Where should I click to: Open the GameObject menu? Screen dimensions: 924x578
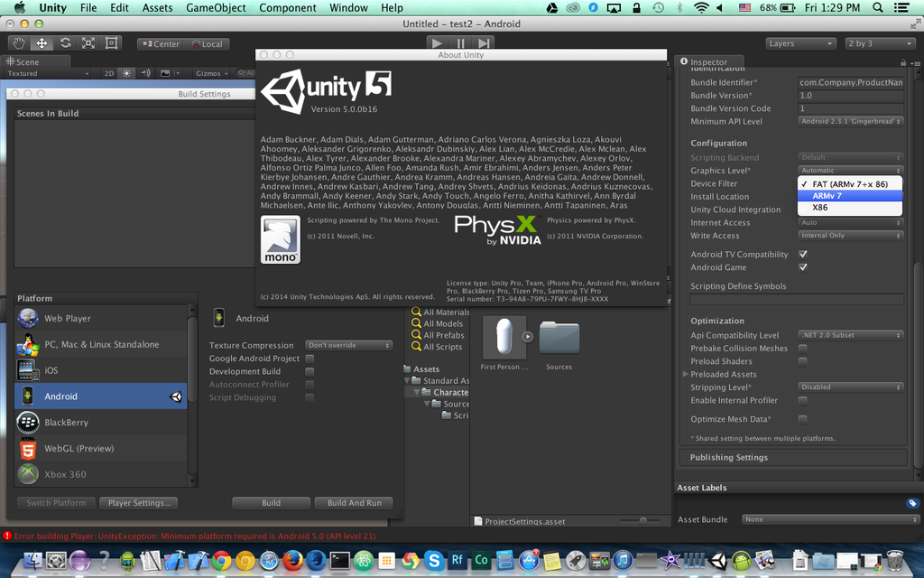coord(216,7)
